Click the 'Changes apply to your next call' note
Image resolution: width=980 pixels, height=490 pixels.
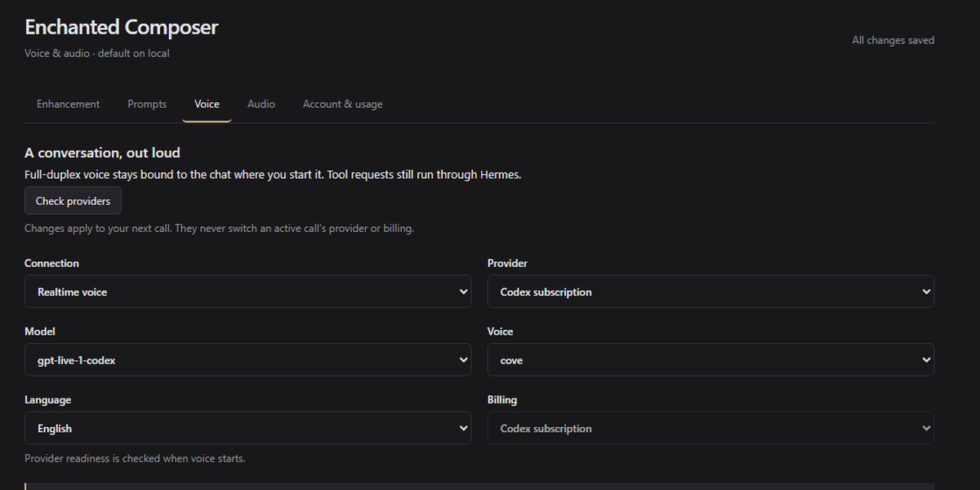pyautogui.click(x=219, y=228)
